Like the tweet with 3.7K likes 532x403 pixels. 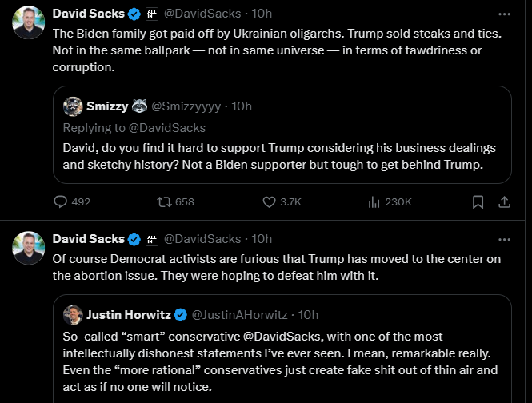(270, 202)
